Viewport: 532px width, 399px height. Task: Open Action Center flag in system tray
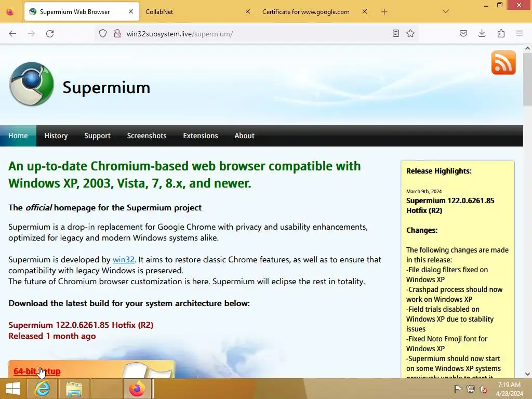(458, 389)
